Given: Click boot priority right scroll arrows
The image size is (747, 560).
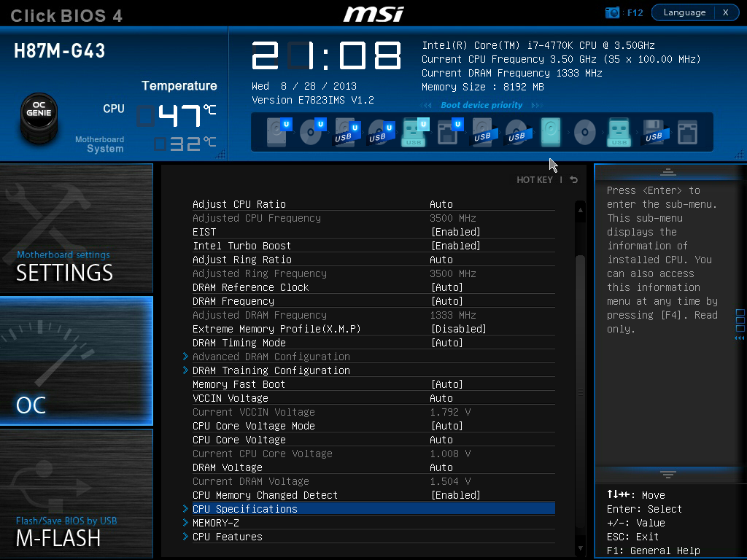Looking at the screenshot, I should pos(537,105).
